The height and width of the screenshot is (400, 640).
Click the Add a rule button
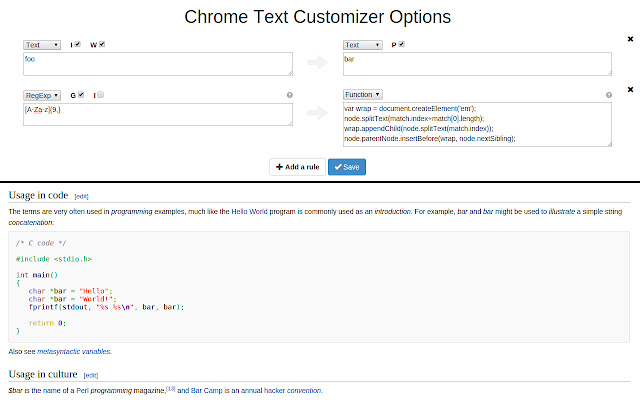(297, 167)
